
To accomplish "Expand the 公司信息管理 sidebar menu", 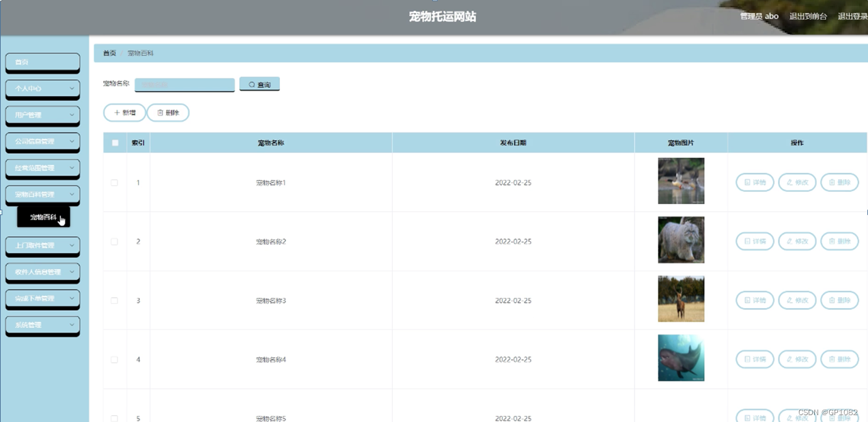I will (42, 141).
